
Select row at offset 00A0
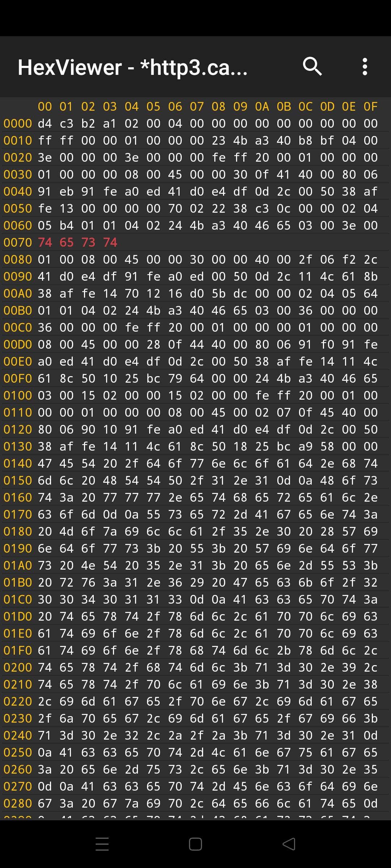195,293
